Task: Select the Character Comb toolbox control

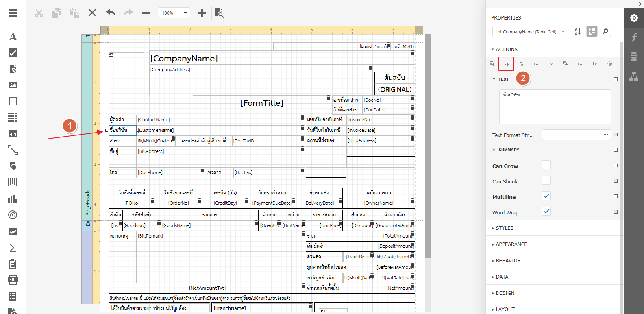Action: click(13, 134)
